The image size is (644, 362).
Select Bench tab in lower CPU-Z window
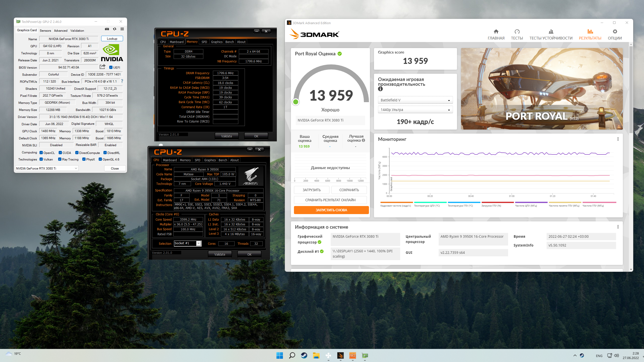[223, 160]
